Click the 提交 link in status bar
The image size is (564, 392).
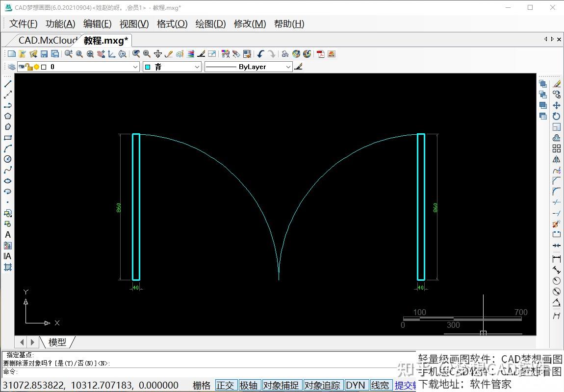tap(405, 386)
